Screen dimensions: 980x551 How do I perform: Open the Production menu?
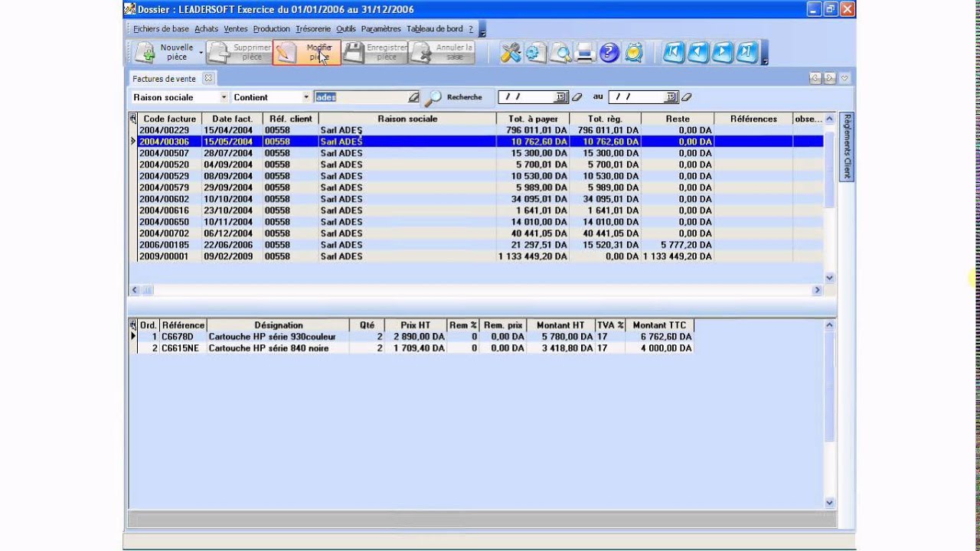271,28
